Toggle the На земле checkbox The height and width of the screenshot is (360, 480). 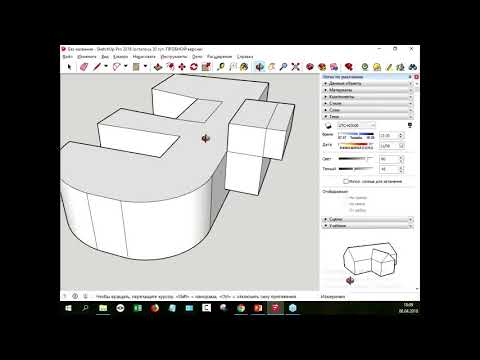point(347,204)
